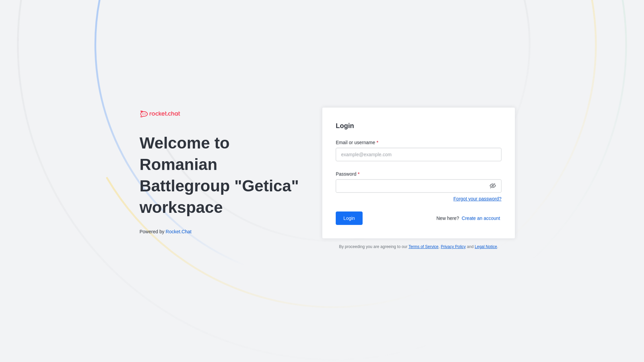Click the blue Login button

click(x=349, y=218)
